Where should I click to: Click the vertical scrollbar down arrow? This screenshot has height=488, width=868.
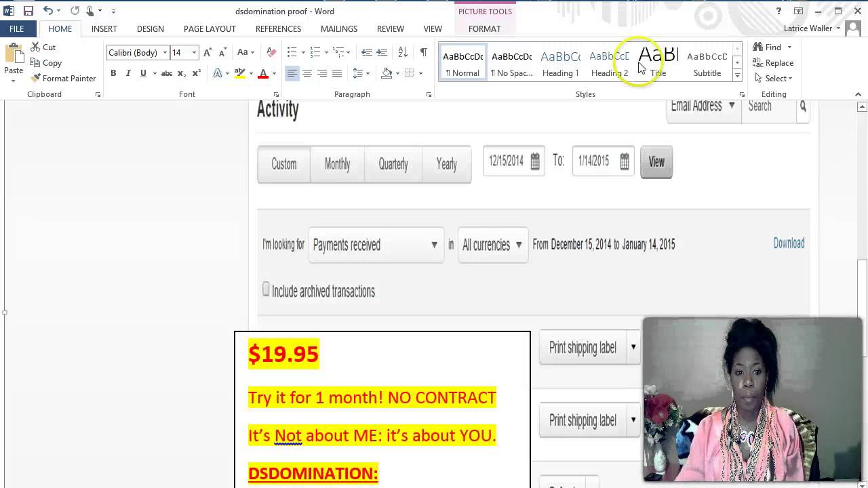(x=863, y=483)
